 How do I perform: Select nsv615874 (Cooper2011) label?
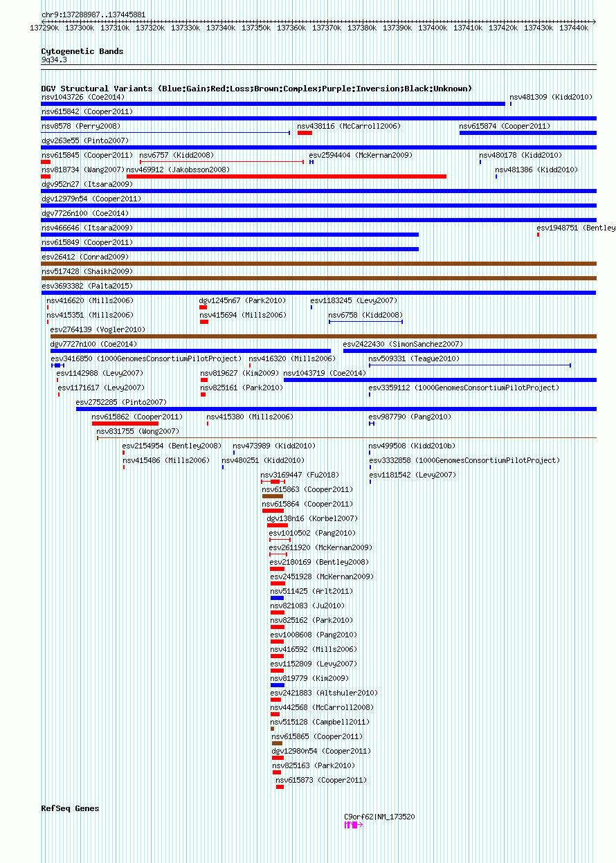tap(505, 127)
